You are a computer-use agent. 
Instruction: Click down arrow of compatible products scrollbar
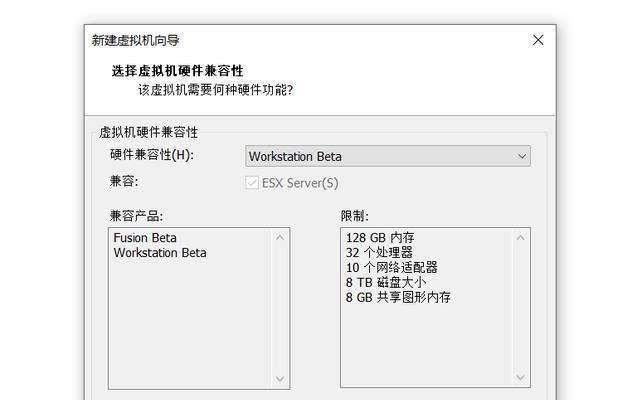[280, 379]
